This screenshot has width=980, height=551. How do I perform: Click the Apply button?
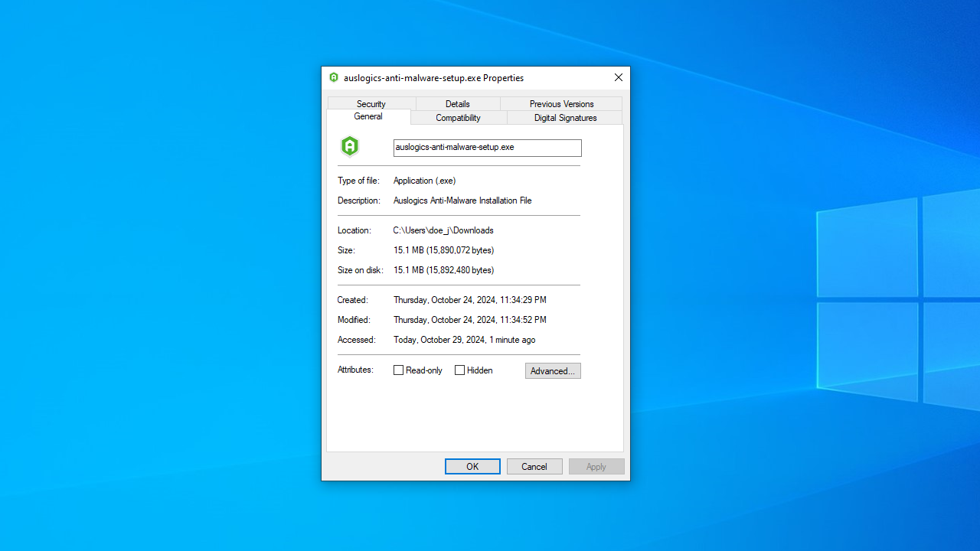[596, 467]
